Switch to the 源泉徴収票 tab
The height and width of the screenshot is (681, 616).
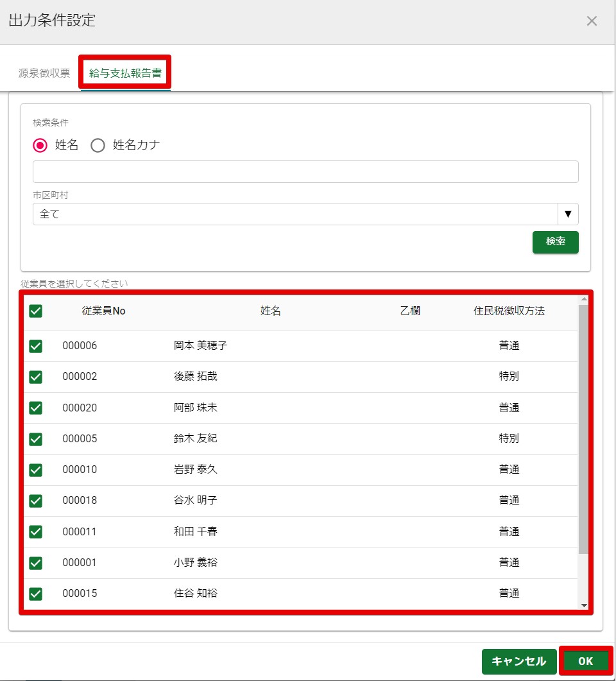(x=44, y=73)
